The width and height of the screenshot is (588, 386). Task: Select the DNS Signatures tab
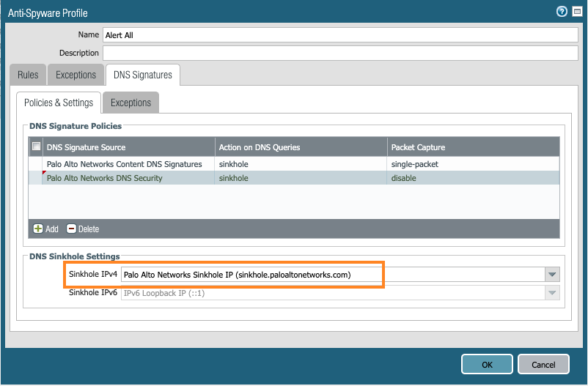click(143, 75)
